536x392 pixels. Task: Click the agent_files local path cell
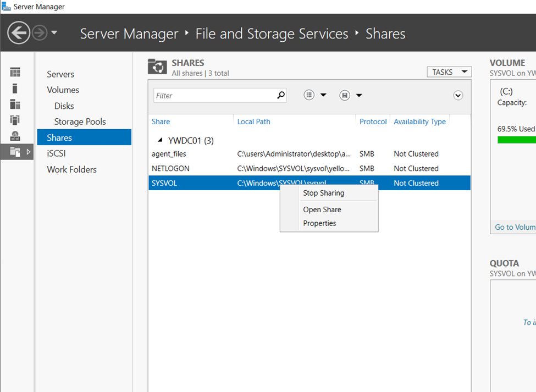(x=294, y=154)
